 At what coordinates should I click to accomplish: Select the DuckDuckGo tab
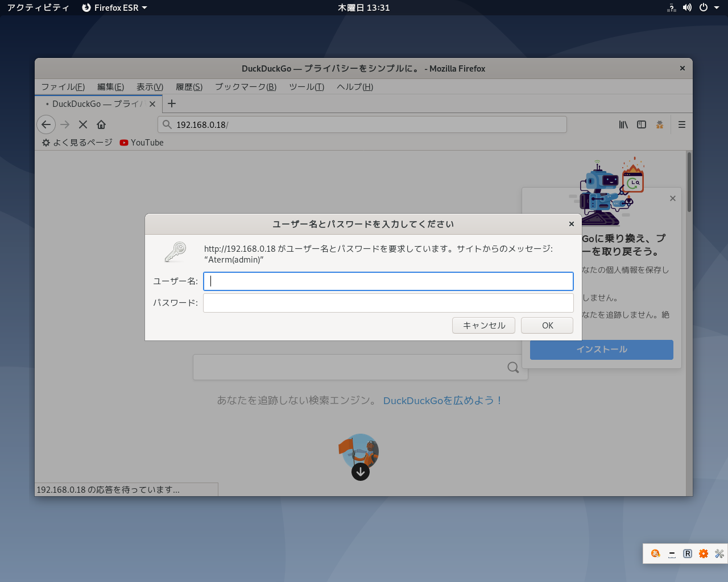pos(99,104)
